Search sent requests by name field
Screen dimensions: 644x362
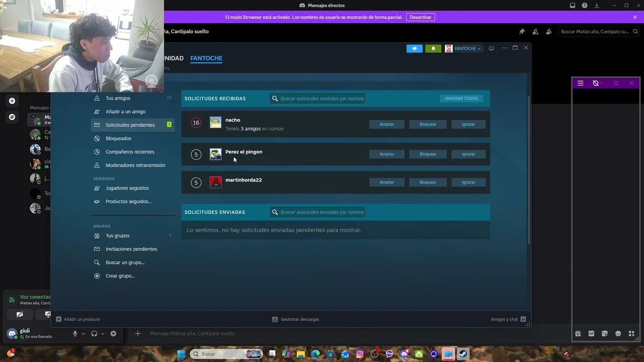(317, 212)
